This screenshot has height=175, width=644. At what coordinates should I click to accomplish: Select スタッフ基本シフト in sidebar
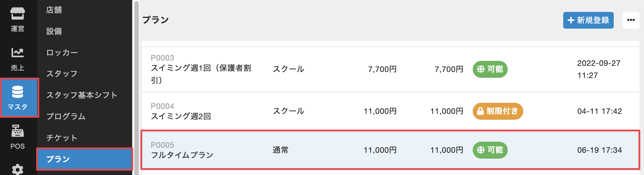coord(82,95)
